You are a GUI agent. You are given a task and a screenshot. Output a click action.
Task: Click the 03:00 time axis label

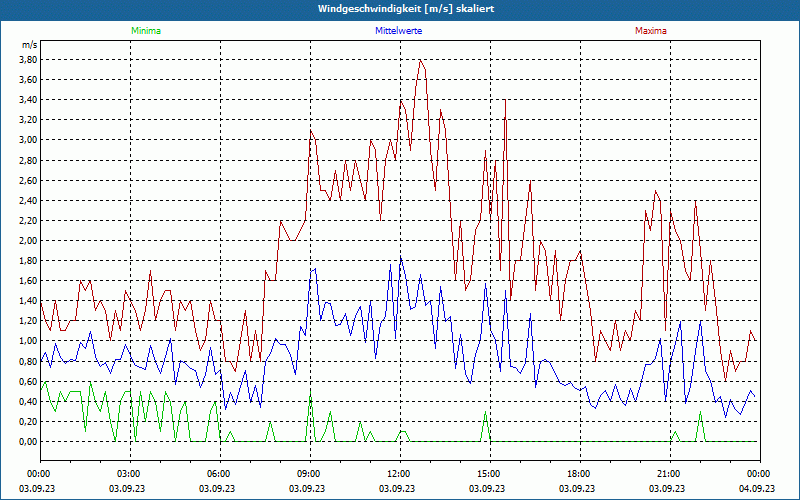tap(130, 474)
